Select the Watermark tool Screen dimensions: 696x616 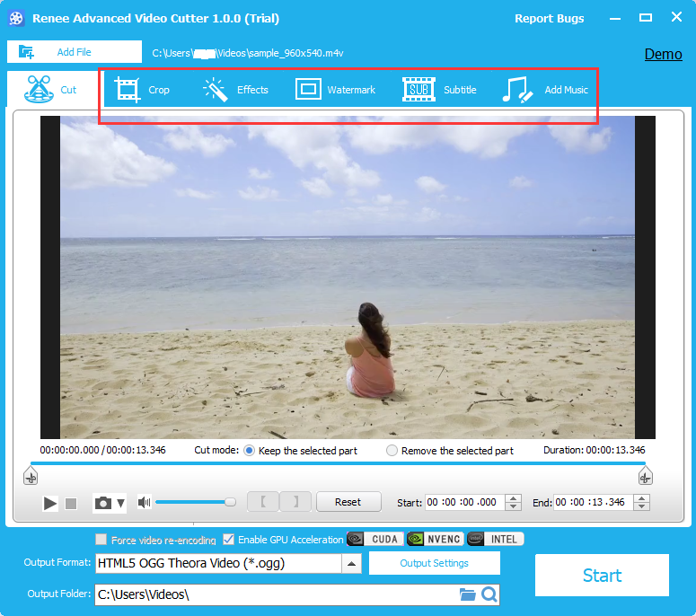tap(335, 90)
